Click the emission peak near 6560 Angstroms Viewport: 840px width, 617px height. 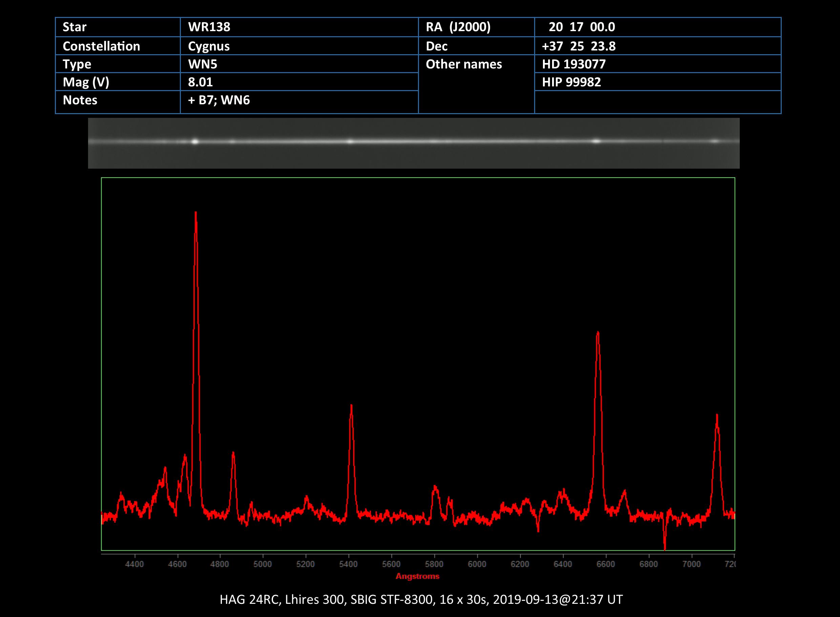pyautogui.click(x=598, y=334)
